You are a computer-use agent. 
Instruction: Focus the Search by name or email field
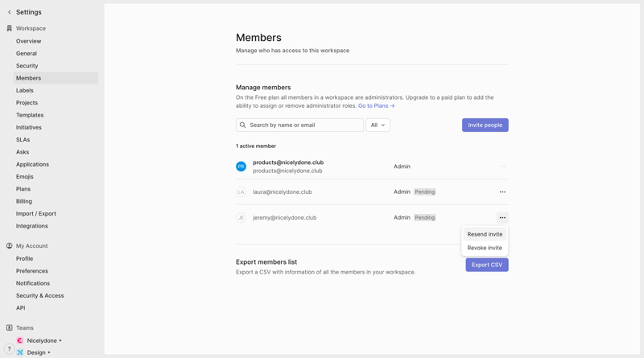299,125
